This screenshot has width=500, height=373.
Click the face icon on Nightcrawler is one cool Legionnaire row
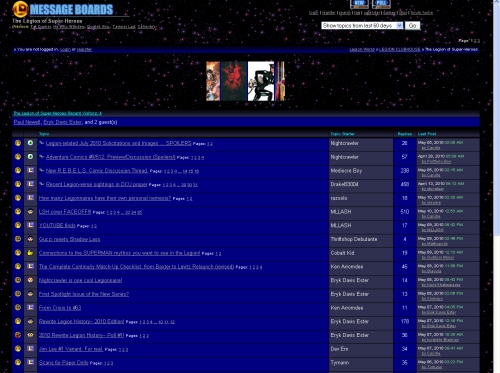pos(30,280)
